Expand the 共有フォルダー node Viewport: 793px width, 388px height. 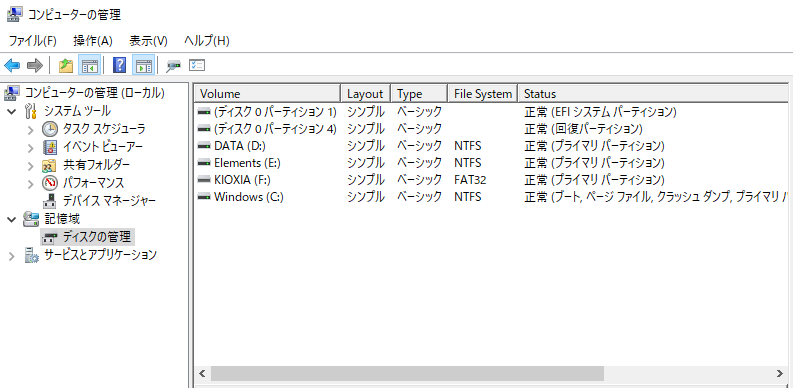30,165
